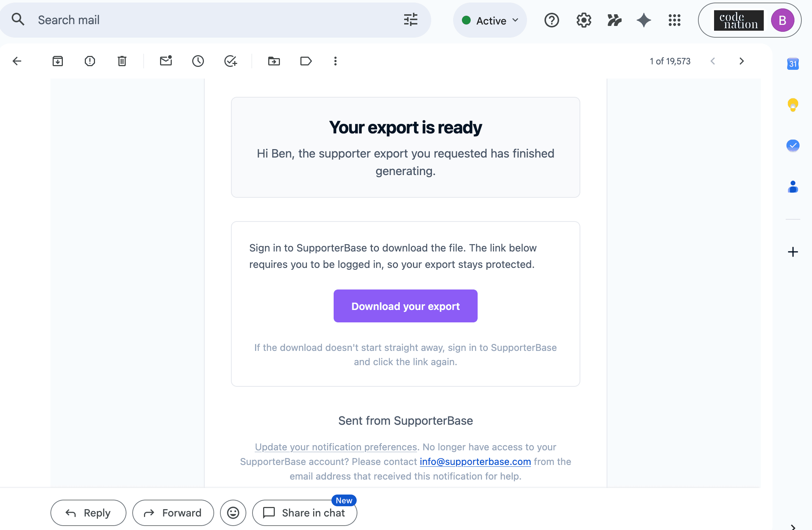Reply to this email
This screenshot has width=812, height=530.
point(88,513)
